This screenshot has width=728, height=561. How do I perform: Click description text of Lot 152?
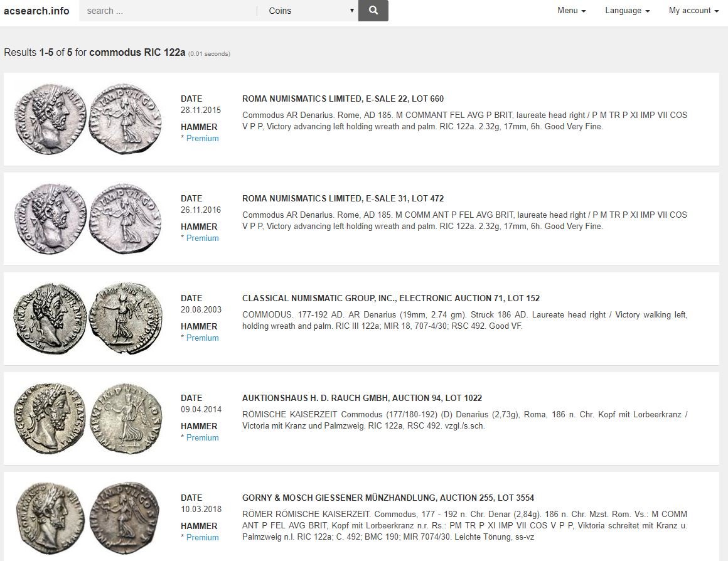[x=464, y=321]
